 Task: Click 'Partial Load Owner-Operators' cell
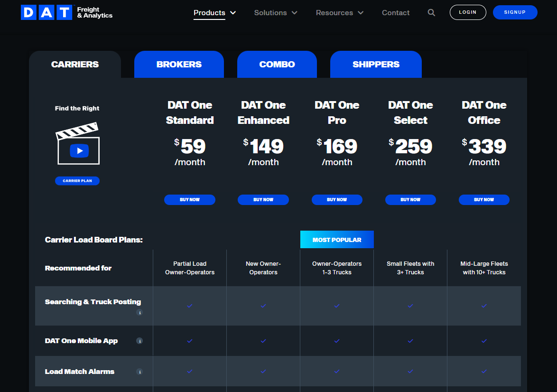[190, 268]
